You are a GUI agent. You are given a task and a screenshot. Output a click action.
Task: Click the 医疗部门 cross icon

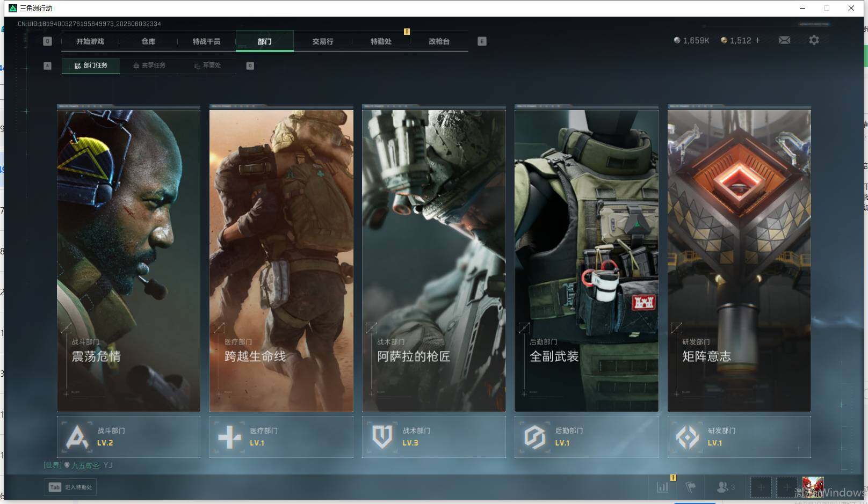click(229, 437)
